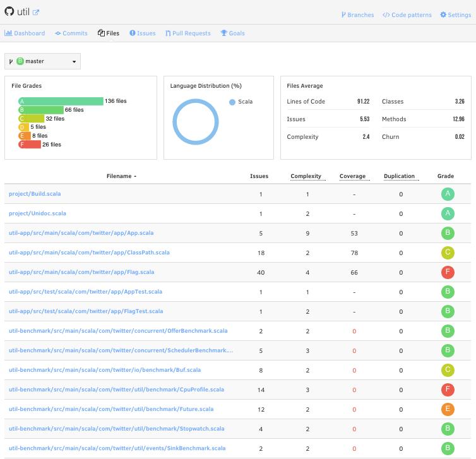Click grade C badge for Buf.scala row

(x=448, y=370)
